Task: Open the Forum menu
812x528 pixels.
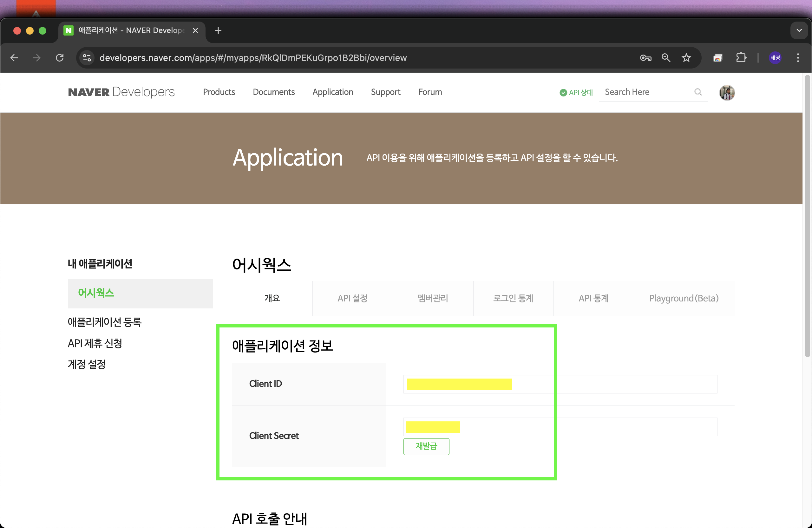Action: [430, 92]
